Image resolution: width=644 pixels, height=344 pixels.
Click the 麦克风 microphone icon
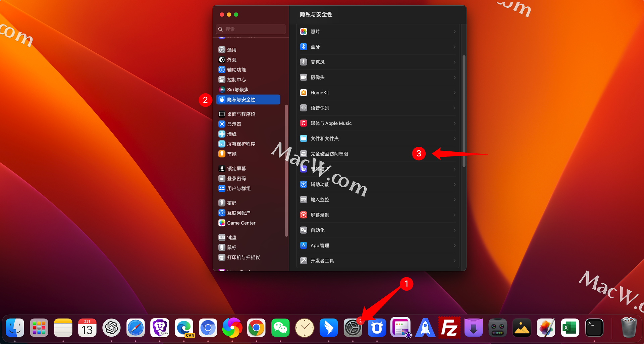304,62
